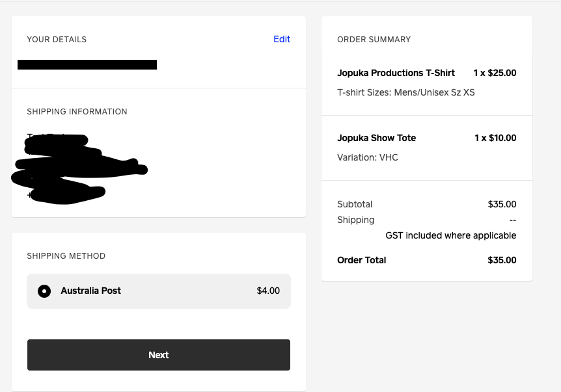Select the Australia Post radio button
561x392 pixels.
tap(44, 291)
